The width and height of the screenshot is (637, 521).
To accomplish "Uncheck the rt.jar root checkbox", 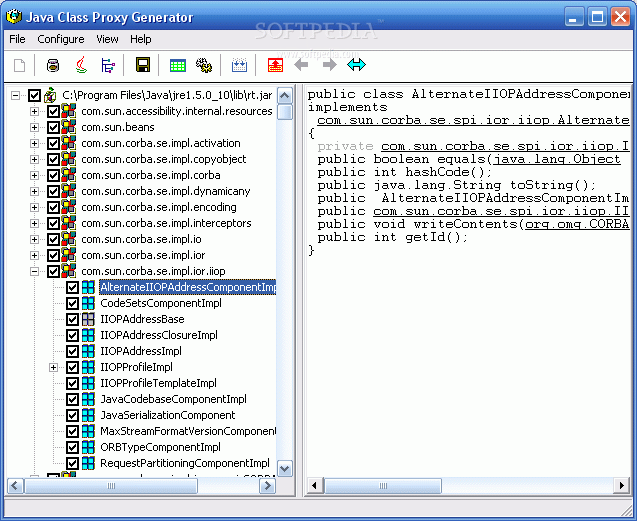I will (x=34, y=96).
